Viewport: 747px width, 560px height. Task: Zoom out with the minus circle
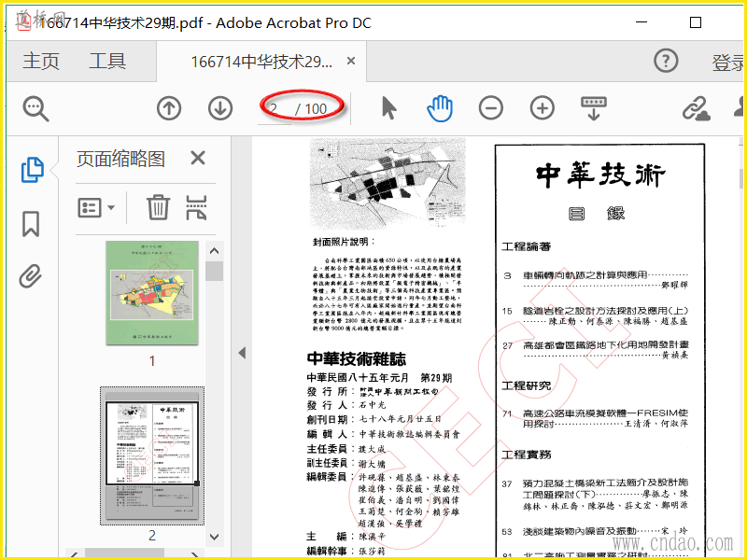tap(491, 108)
